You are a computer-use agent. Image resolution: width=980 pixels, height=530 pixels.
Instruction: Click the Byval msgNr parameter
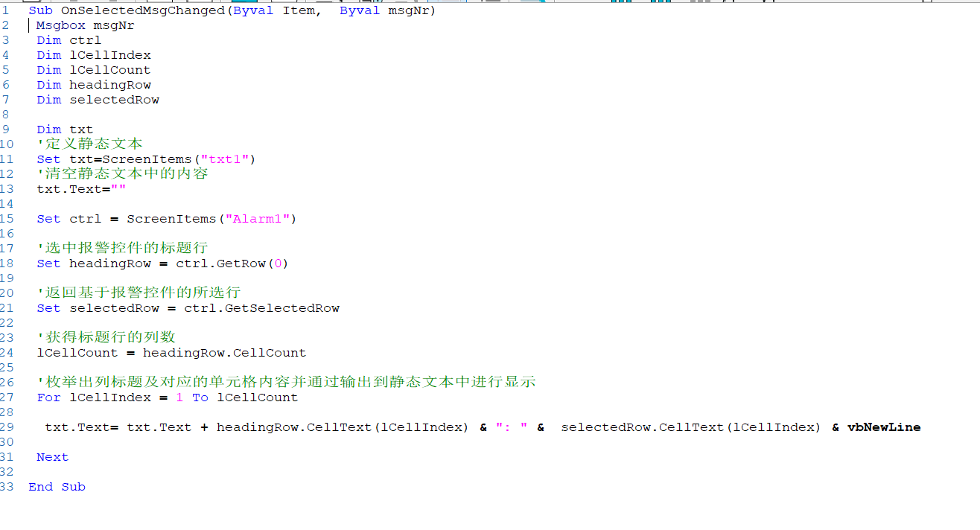coord(386,10)
